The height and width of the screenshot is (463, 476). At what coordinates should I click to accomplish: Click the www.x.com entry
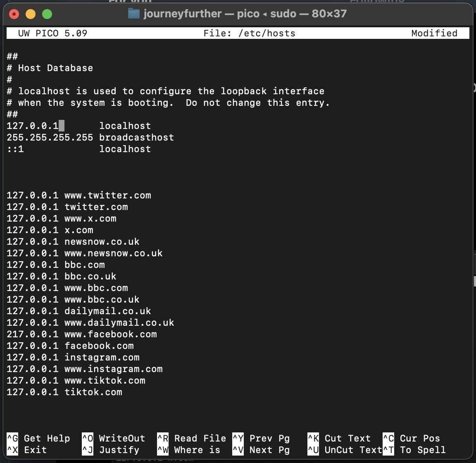tap(61, 218)
